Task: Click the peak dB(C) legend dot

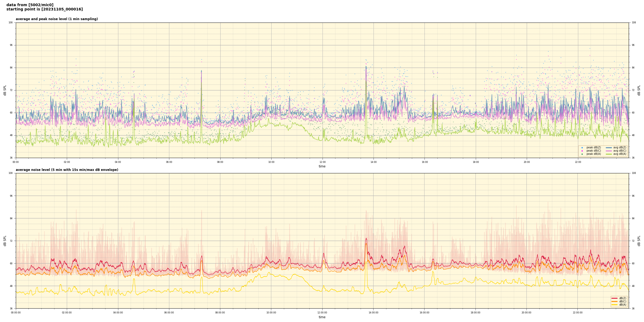Action: [x=582, y=151]
